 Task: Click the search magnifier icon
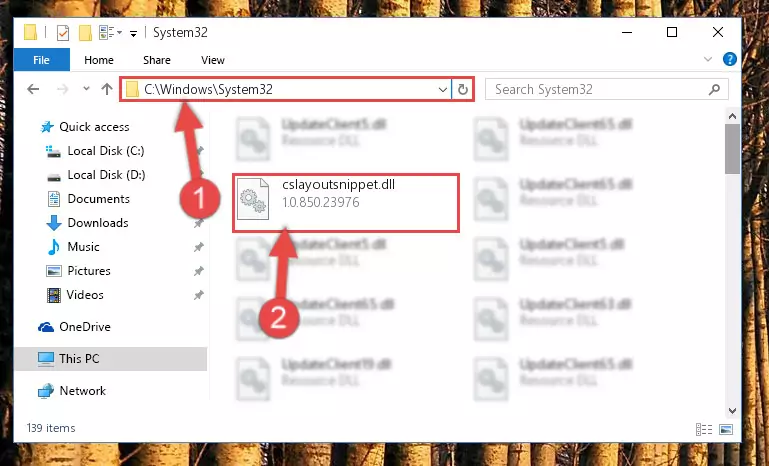coord(714,89)
